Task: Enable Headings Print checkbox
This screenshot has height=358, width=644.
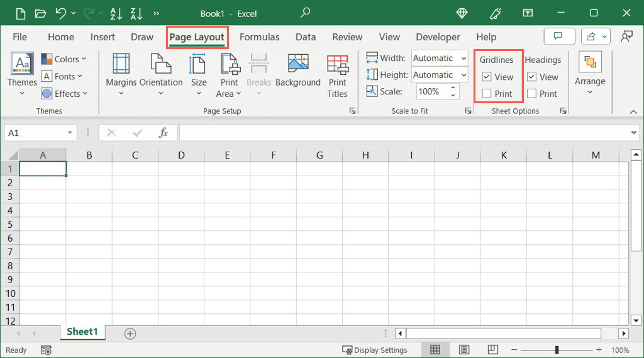Action: pos(532,94)
